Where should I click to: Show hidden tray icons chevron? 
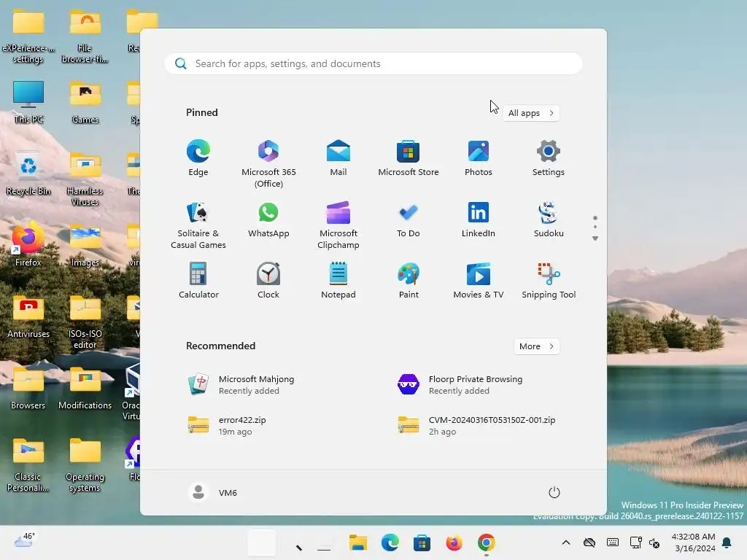566,542
